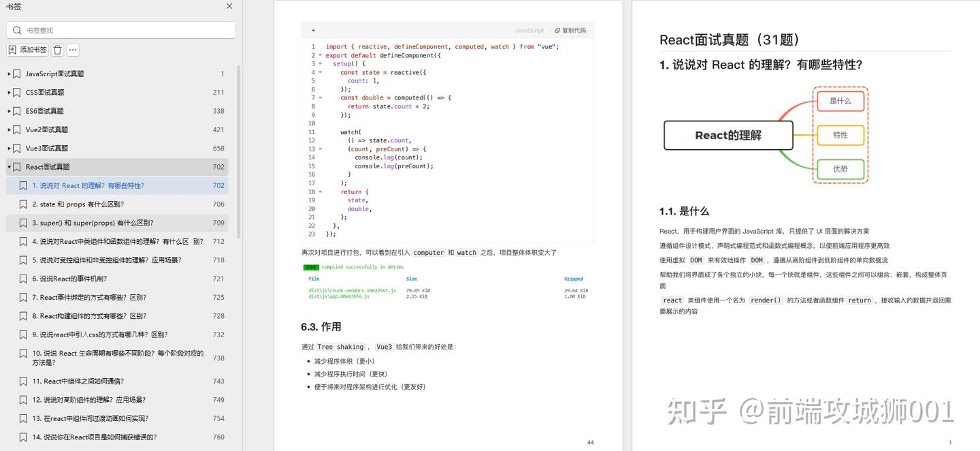This screenshot has height=451, width=980.
Task: Go to 4. 说说对React中类组件和函数组件的理解 bookmark
Action: [x=118, y=241]
